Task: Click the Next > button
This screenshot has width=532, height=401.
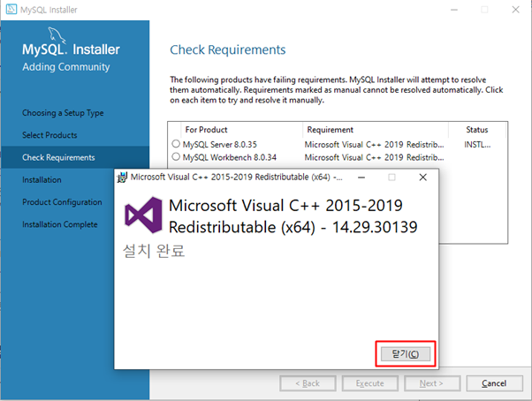Action: [x=432, y=383]
